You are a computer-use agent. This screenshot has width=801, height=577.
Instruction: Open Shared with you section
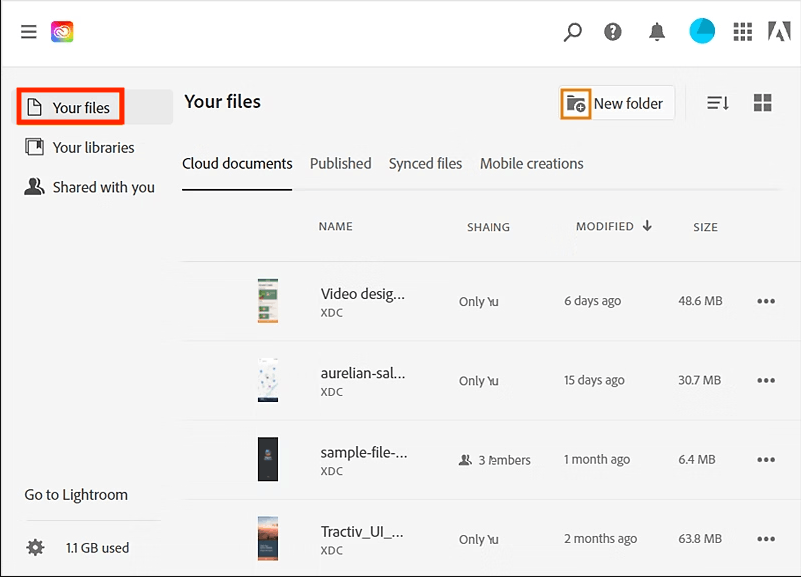click(x=102, y=187)
